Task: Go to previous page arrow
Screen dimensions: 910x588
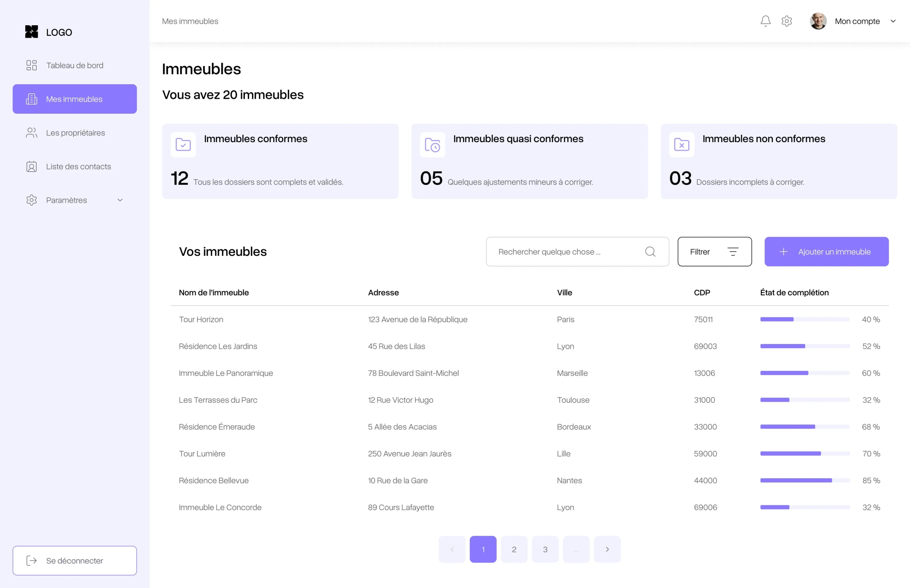Action: 452,549
